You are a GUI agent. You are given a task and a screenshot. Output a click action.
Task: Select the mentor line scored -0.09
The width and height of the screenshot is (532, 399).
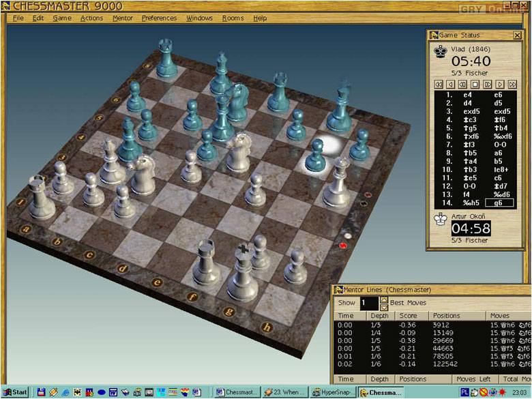point(432,333)
